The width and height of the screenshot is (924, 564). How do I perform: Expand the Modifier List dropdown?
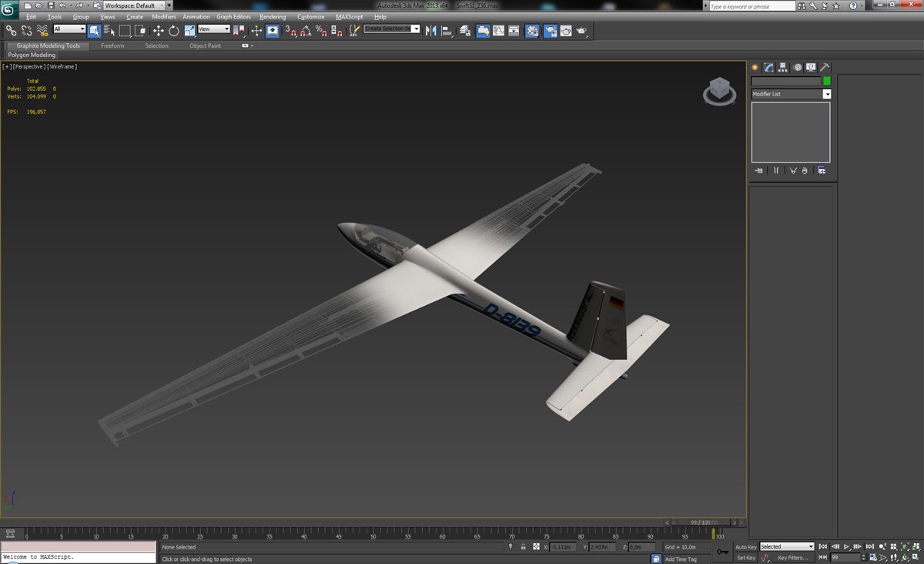[827, 94]
